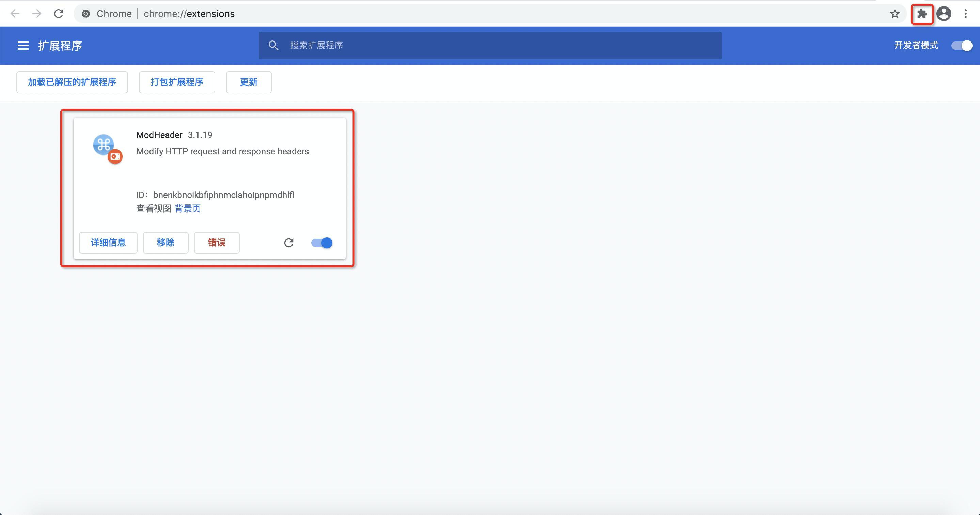Click the extensions search input field

click(x=418, y=45)
